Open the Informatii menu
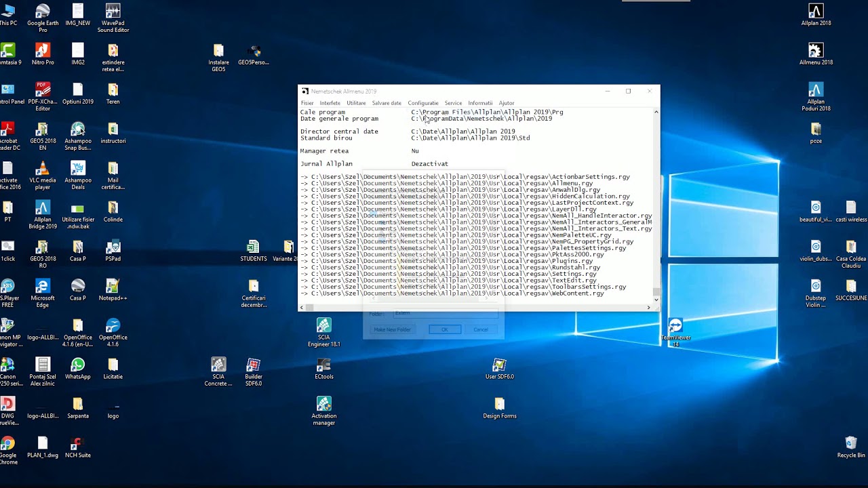This screenshot has width=868, height=488. (480, 103)
